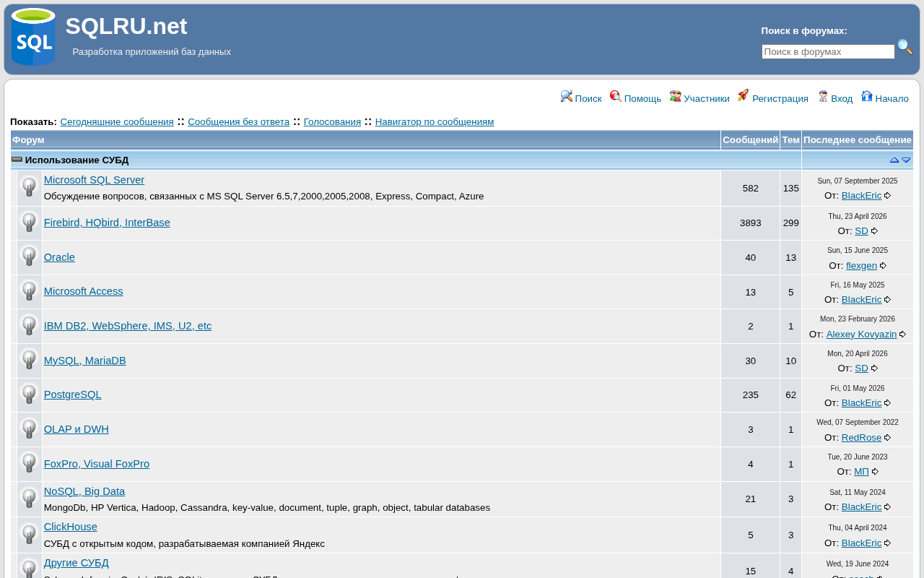Click the Помощь help icon
The height and width of the screenshot is (578, 924).
616,96
